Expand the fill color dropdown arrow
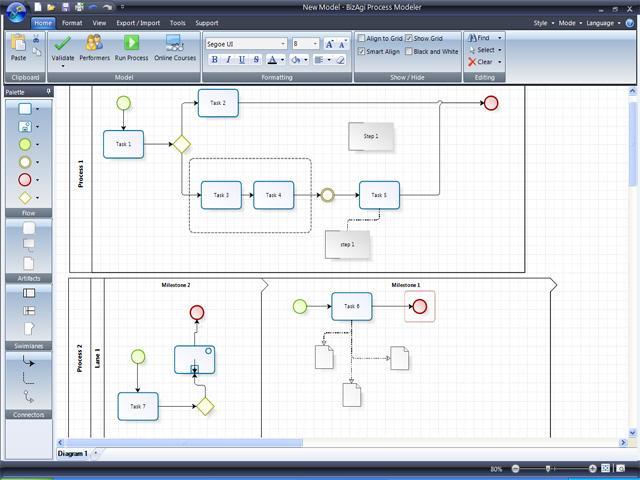This screenshot has height=480, width=640. point(306,60)
